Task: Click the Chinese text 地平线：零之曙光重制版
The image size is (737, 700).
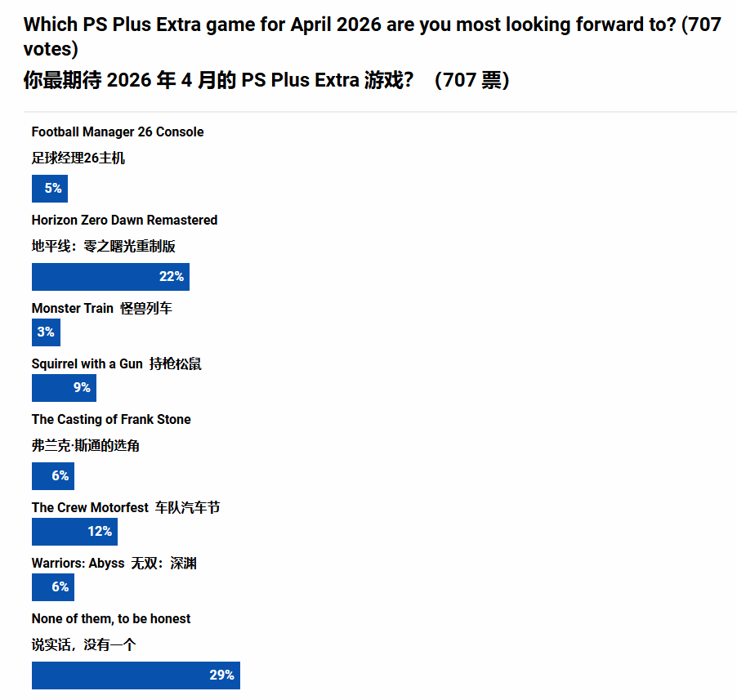Action: (x=104, y=247)
